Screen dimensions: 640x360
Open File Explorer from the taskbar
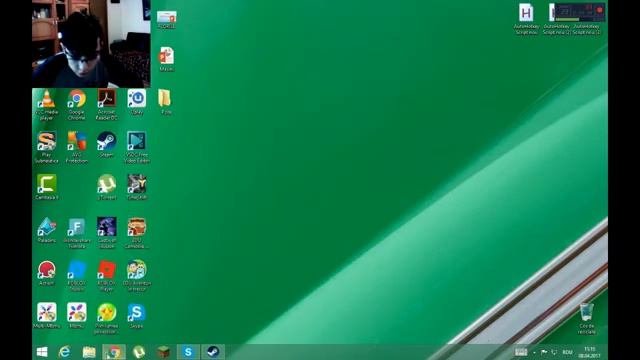(x=89, y=352)
